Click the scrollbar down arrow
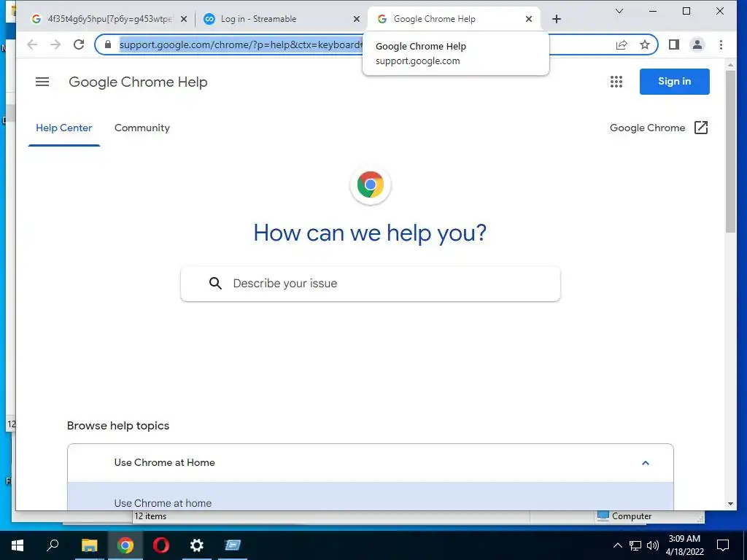The width and height of the screenshot is (747, 560). (731, 504)
